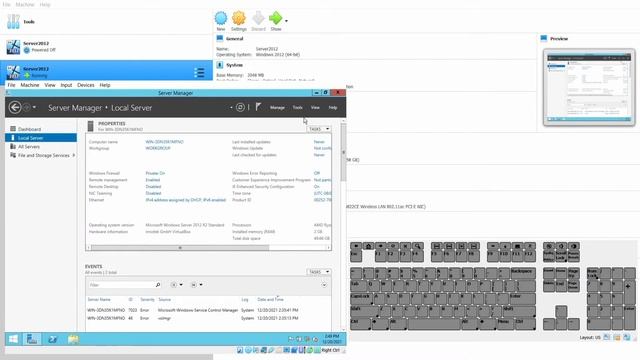Open VirtualBox Settings gear icon
This screenshot has width=640, height=360.
pyautogui.click(x=239, y=18)
